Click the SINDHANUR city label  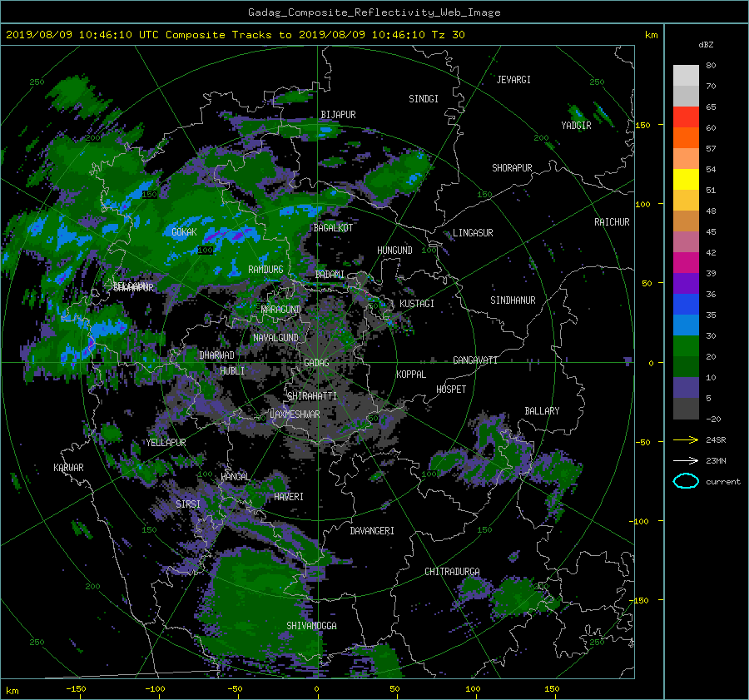click(513, 300)
